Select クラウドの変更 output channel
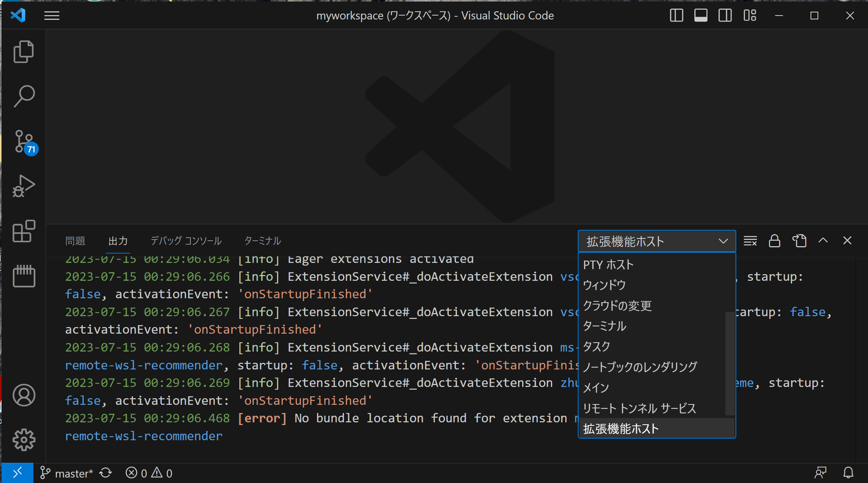Viewport: 868px width, 483px height. pyautogui.click(x=652, y=306)
